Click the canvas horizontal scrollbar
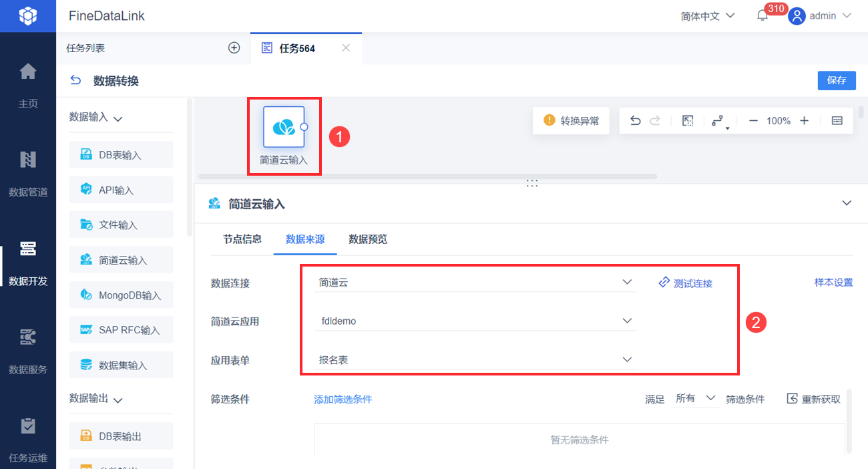The image size is (868, 469). [427, 176]
